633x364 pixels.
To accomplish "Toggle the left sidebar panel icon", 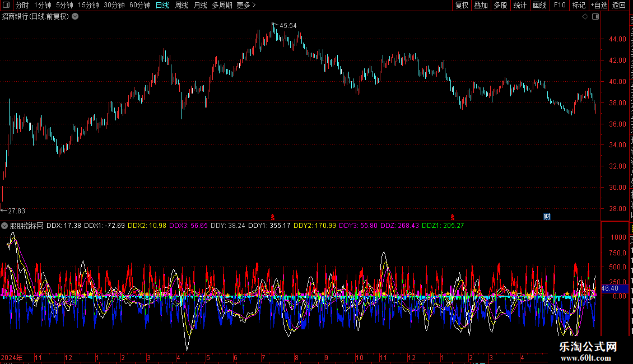I will [6, 5].
